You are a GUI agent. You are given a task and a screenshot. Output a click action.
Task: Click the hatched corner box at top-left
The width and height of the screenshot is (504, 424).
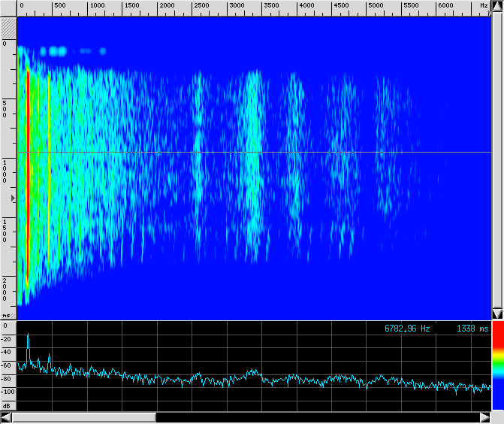pyautogui.click(x=8, y=29)
